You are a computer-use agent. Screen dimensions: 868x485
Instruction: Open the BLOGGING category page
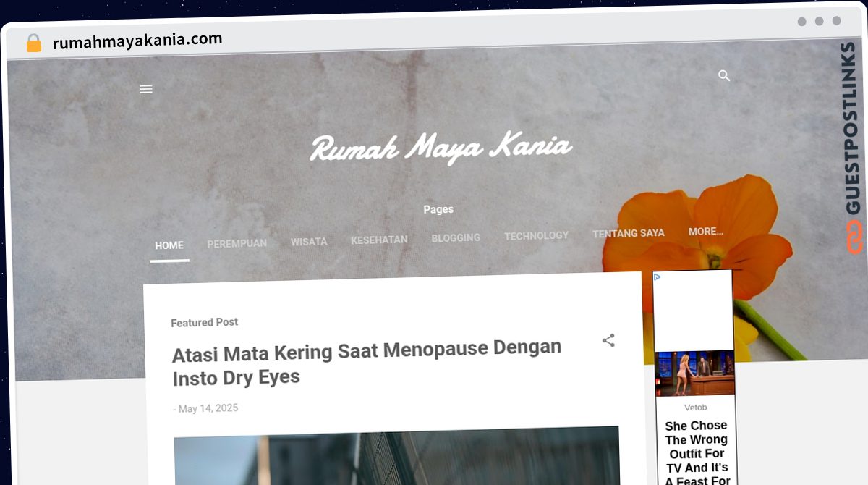click(456, 237)
